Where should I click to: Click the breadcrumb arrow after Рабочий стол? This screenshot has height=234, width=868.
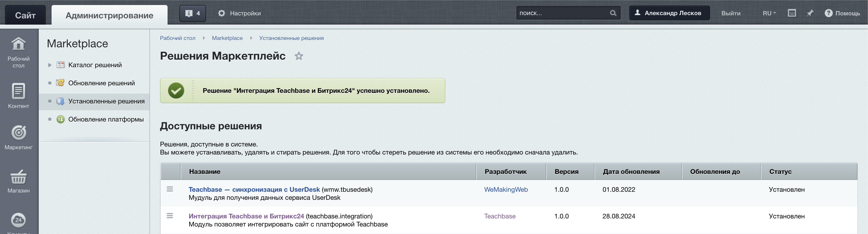[204, 38]
